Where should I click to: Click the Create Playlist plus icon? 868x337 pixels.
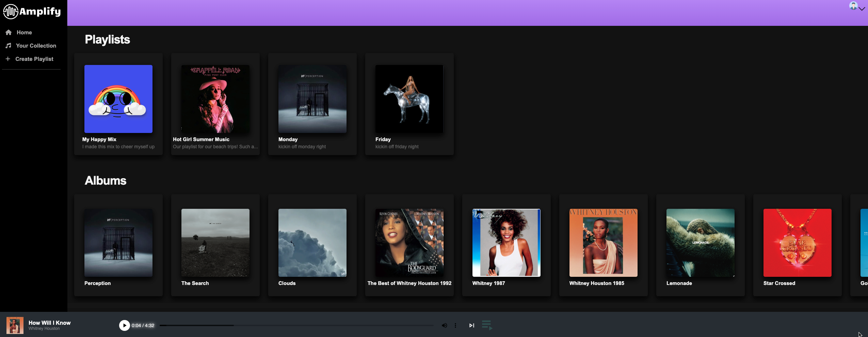(x=8, y=58)
